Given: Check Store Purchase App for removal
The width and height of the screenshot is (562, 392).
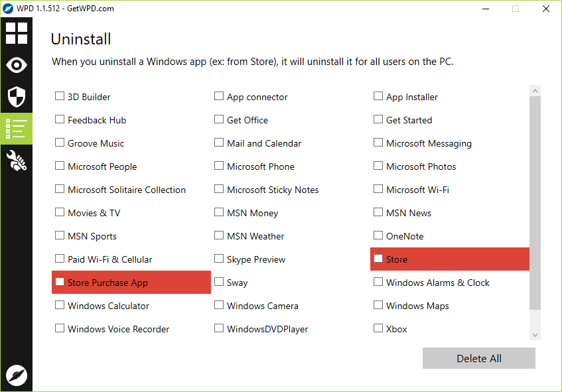Looking at the screenshot, I should pos(60,283).
